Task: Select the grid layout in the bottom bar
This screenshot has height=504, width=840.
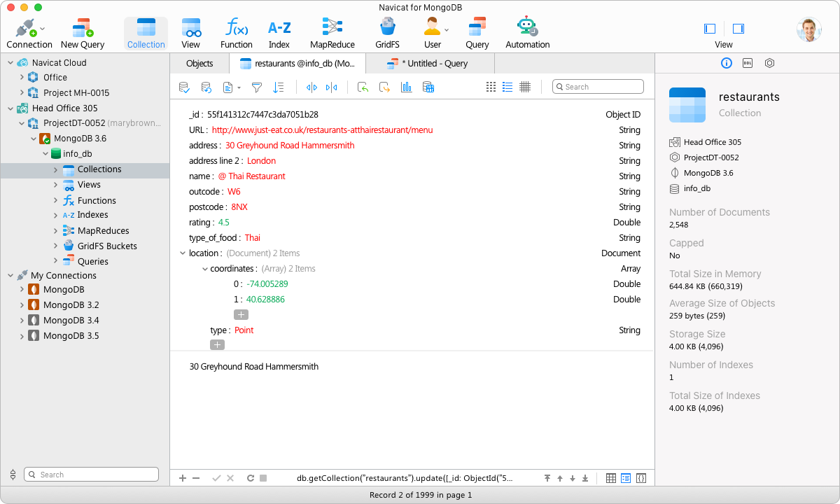Action: (x=611, y=478)
